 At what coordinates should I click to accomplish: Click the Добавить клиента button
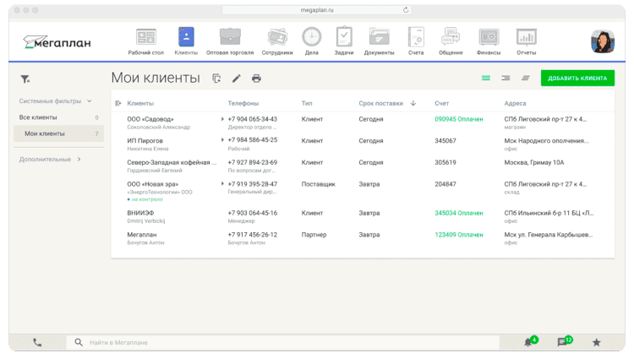pyautogui.click(x=577, y=79)
